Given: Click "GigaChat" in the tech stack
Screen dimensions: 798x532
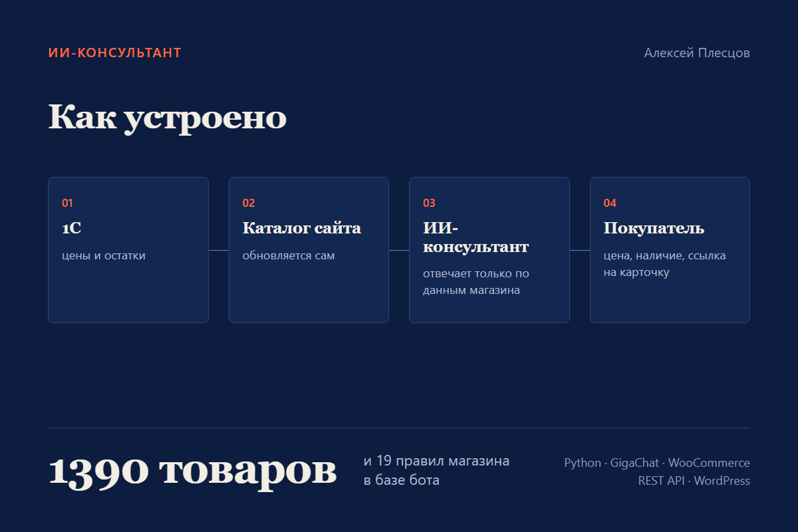Looking at the screenshot, I should (x=634, y=463).
